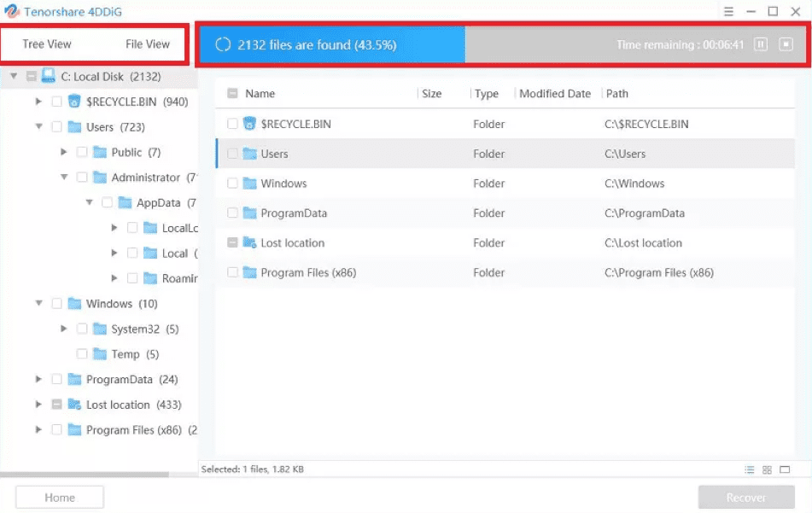Open the hamburger menu in title bar

(727, 11)
